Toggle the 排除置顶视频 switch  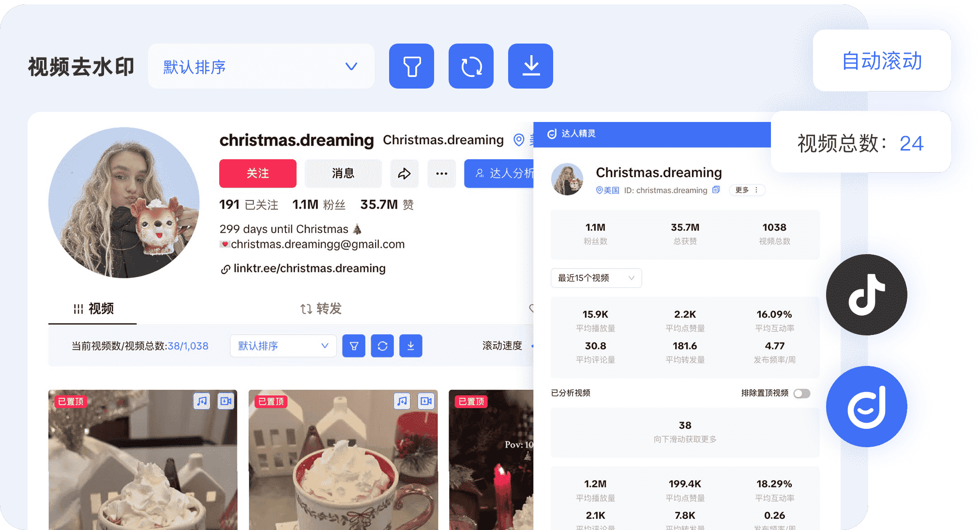[801, 393]
